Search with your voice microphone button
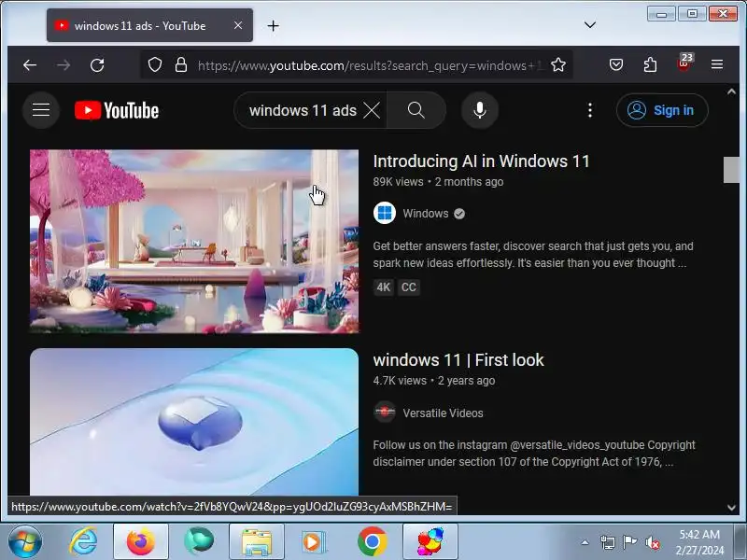Viewport: 747px width, 560px height. [480, 110]
